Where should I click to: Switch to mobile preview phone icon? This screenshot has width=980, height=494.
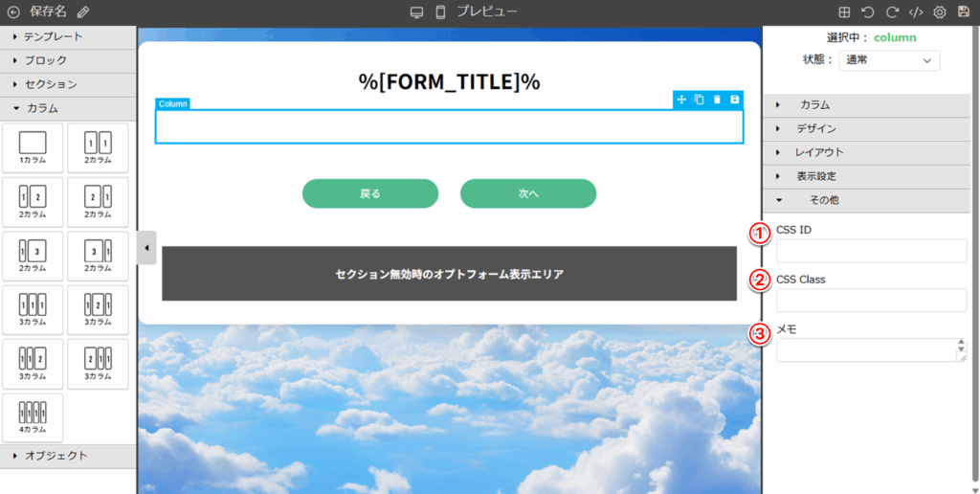[440, 12]
